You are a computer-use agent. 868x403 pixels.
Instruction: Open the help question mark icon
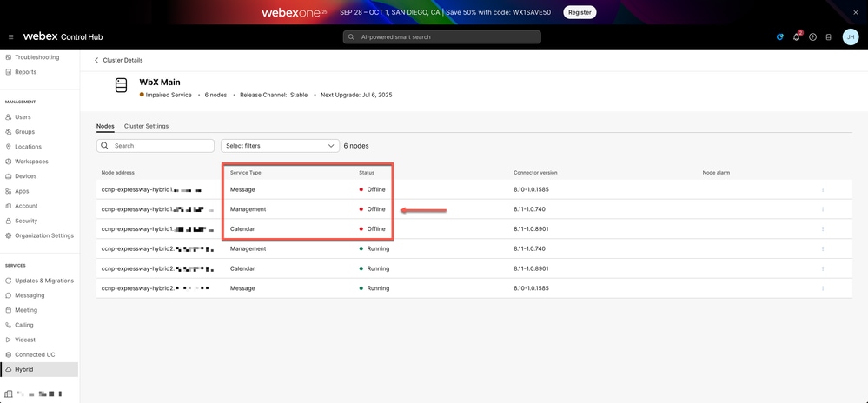[x=812, y=37]
